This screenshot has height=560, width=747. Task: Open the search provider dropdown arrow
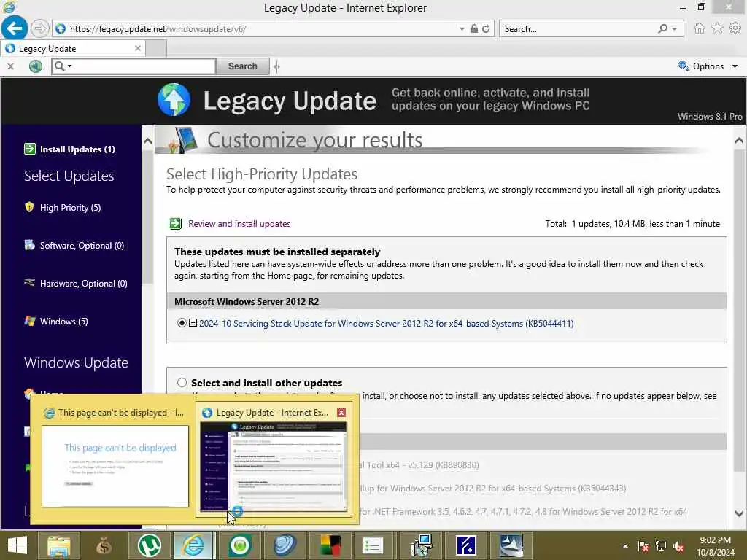click(x=674, y=29)
